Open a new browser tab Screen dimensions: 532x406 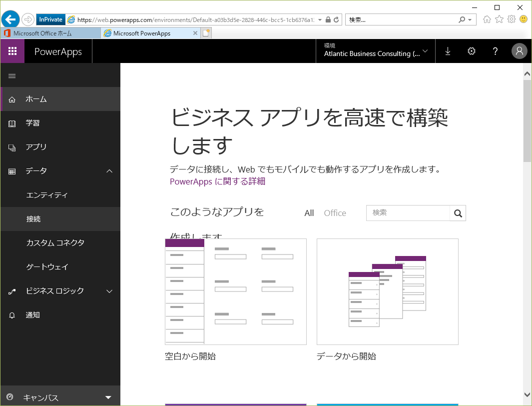pyautogui.click(x=206, y=33)
